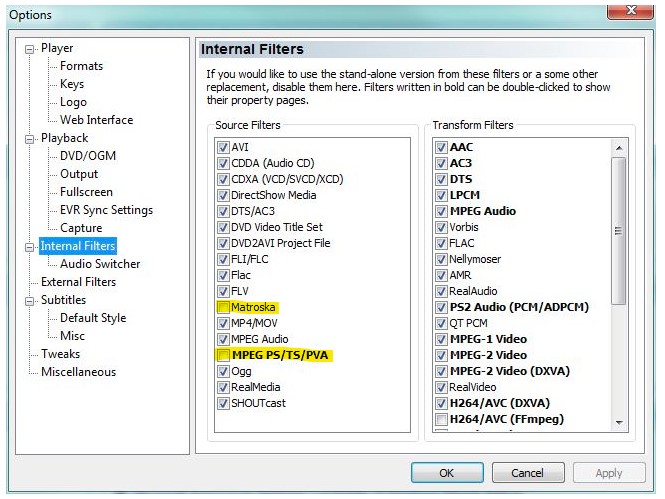665x499 pixels.
Task: Disable H264/AVC (DXVA) filter
Action: (x=441, y=403)
